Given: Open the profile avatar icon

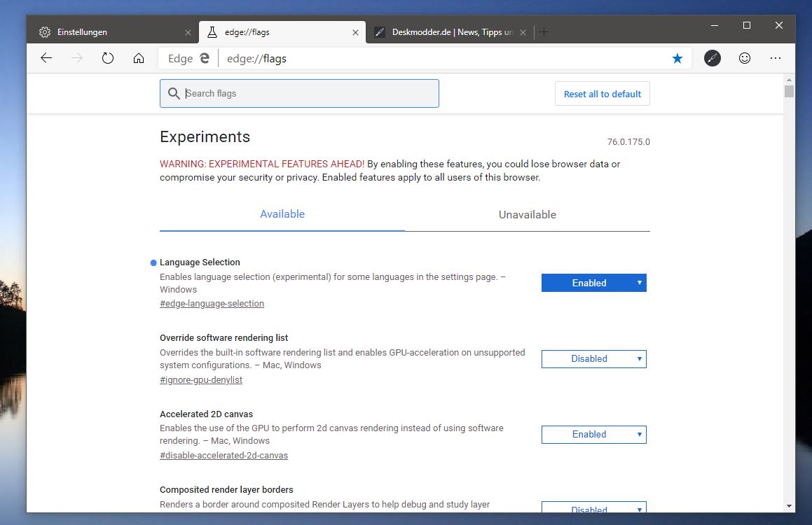Looking at the screenshot, I should [712, 58].
